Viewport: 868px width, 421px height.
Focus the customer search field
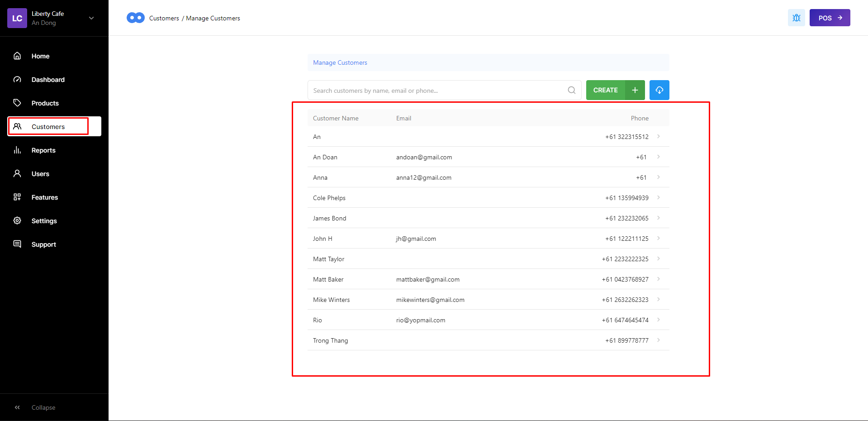pos(436,91)
